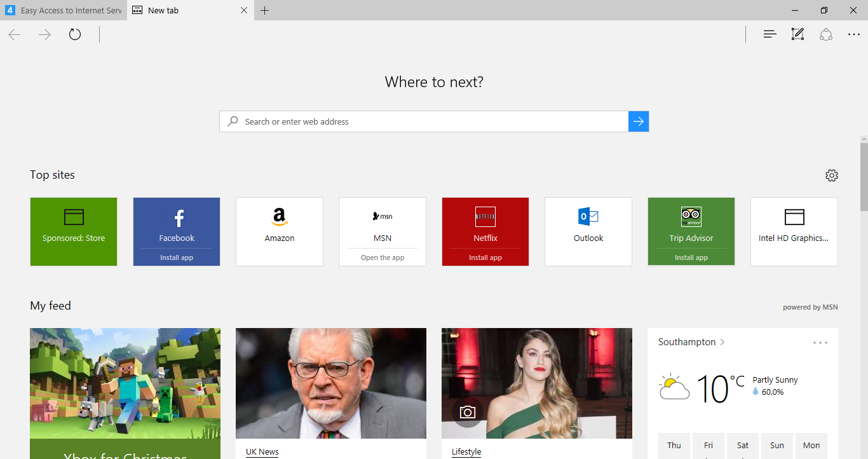
Task: Click the 10°C temperature reading
Action: point(721,388)
